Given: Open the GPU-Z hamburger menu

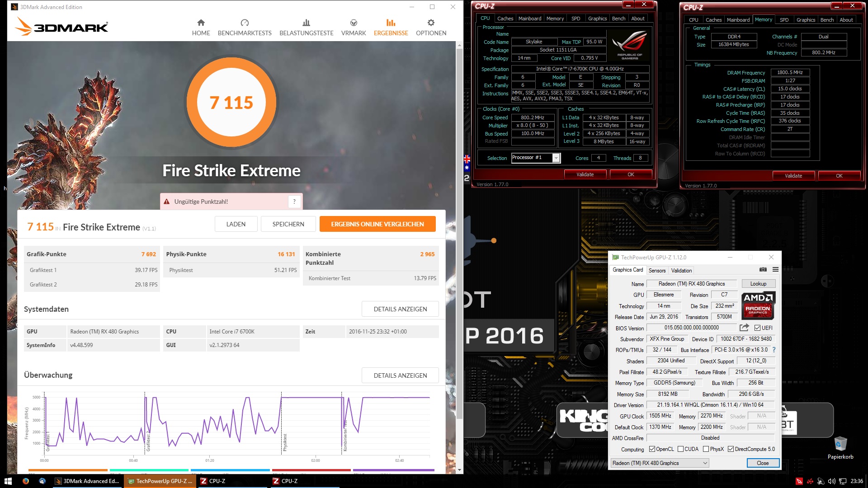Looking at the screenshot, I should coord(775,270).
